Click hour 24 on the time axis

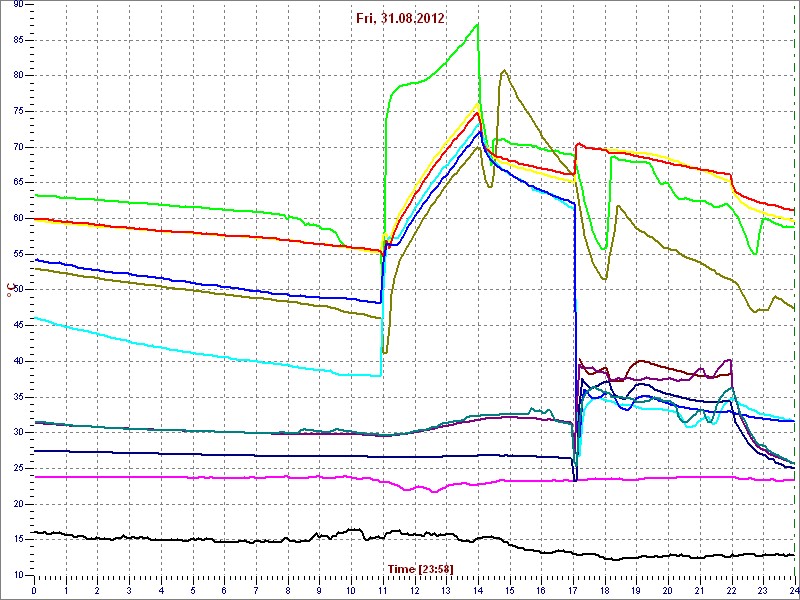[794, 590]
